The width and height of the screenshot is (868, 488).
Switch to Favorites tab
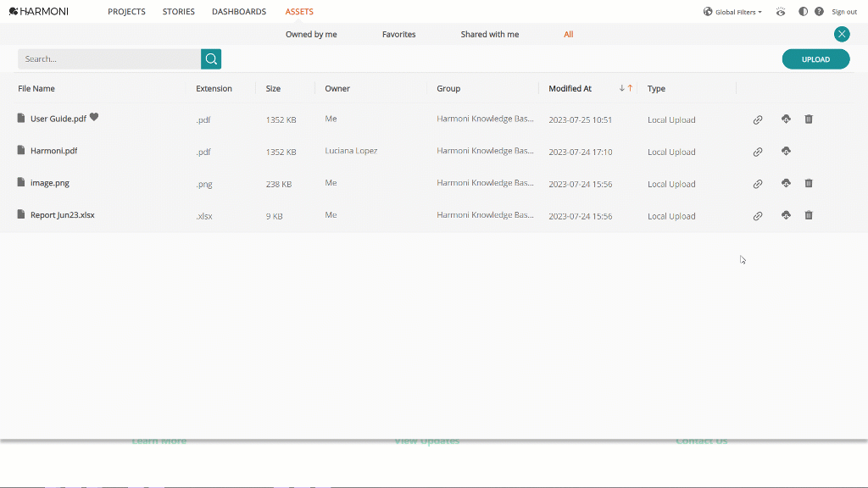click(398, 34)
